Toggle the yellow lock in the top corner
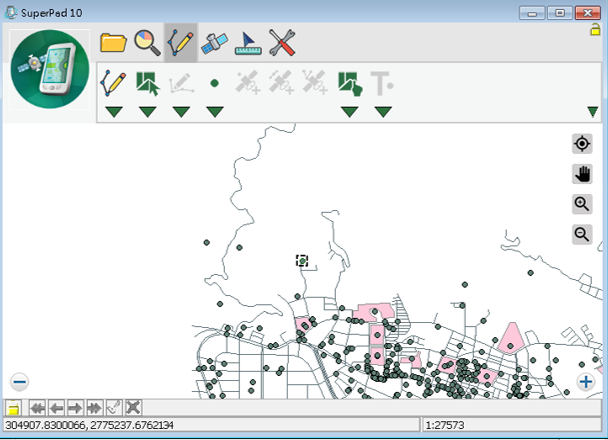This screenshot has height=440, width=608. coord(595,30)
